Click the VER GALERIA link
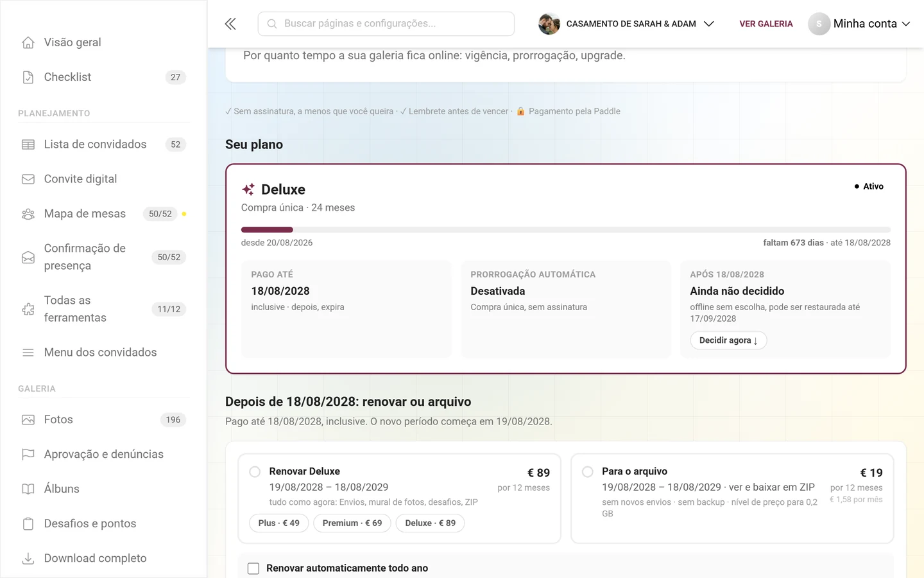Screen dimensions: 924x578 pyautogui.click(x=766, y=24)
